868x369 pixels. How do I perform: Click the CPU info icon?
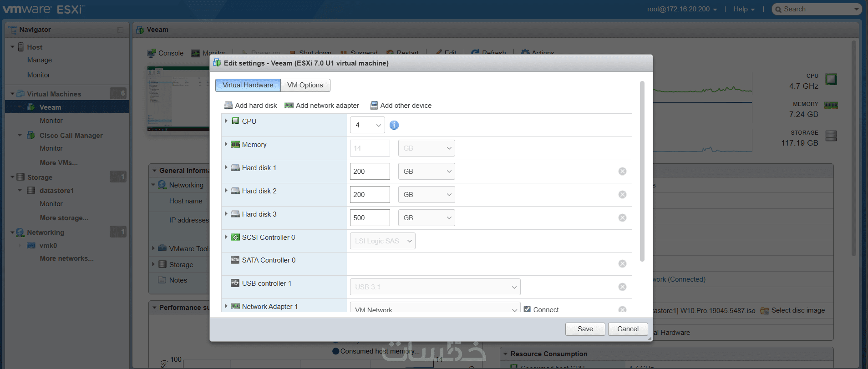(394, 125)
